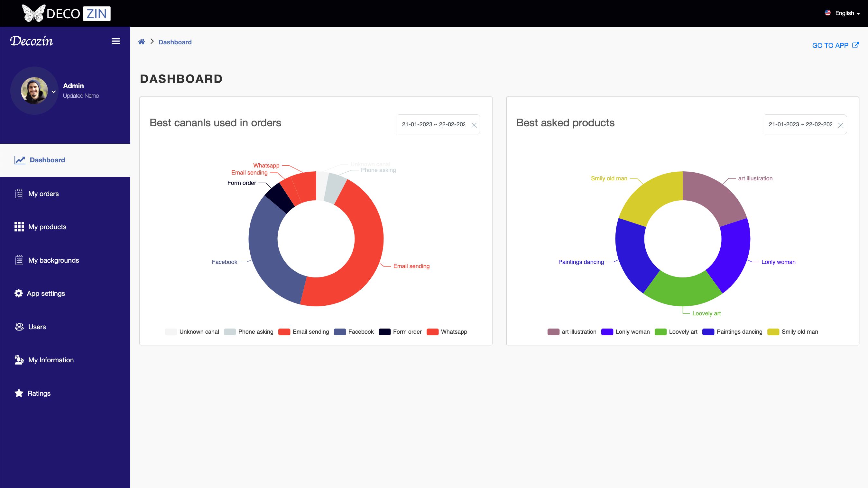Toggle Facebook series in channels legend
The height and width of the screenshot is (488, 868).
point(354,332)
